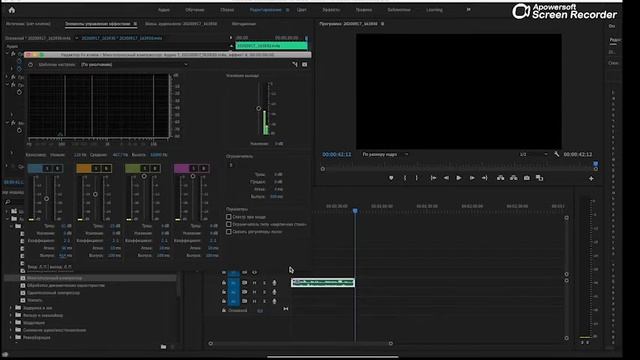Go to Out point button
640x360 pixels.
pyautogui.click(x=484, y=178)
